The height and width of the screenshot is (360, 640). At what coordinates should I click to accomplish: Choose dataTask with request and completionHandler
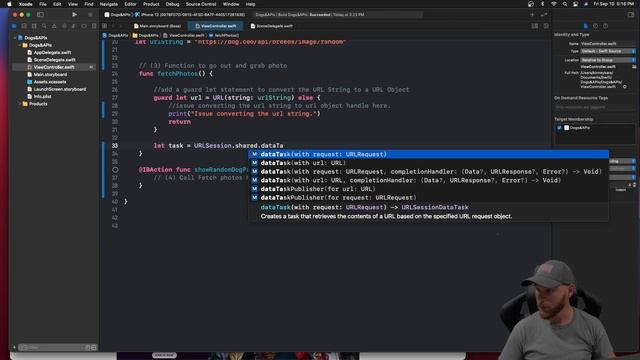click(x=429, y=171)
